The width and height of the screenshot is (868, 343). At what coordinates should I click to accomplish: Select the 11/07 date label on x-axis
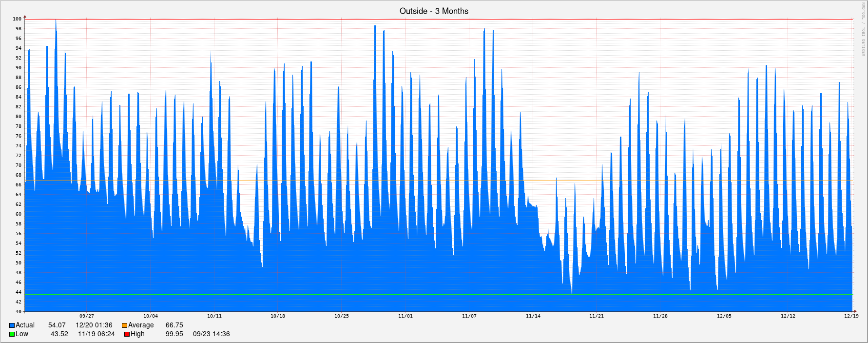469,316
